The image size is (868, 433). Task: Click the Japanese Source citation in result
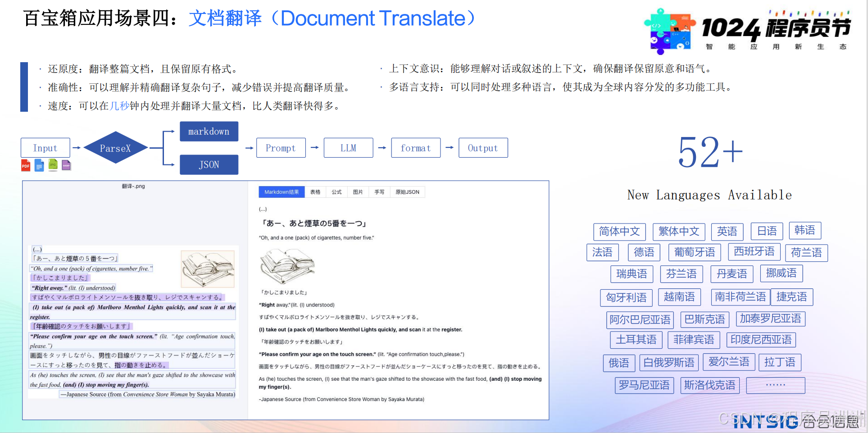coord(341,399)
